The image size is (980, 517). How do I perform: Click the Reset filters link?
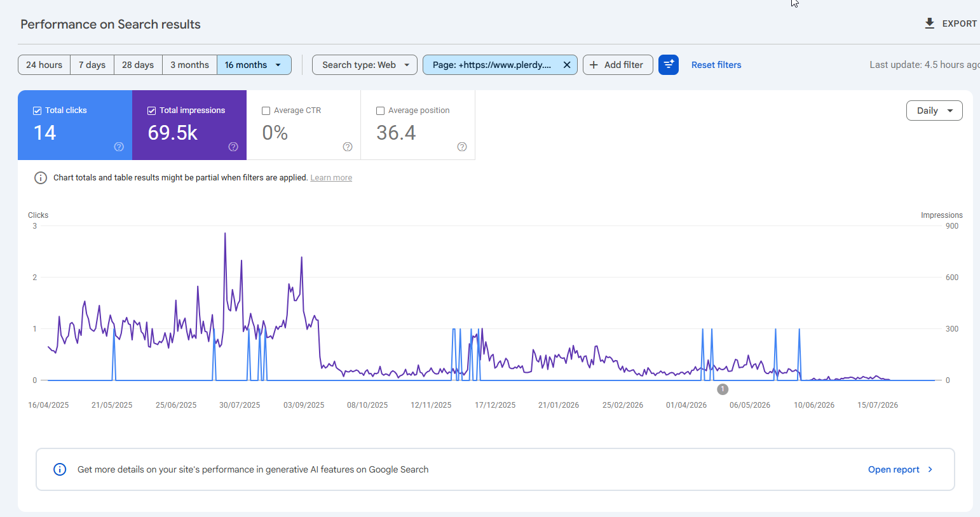(716, 65)
